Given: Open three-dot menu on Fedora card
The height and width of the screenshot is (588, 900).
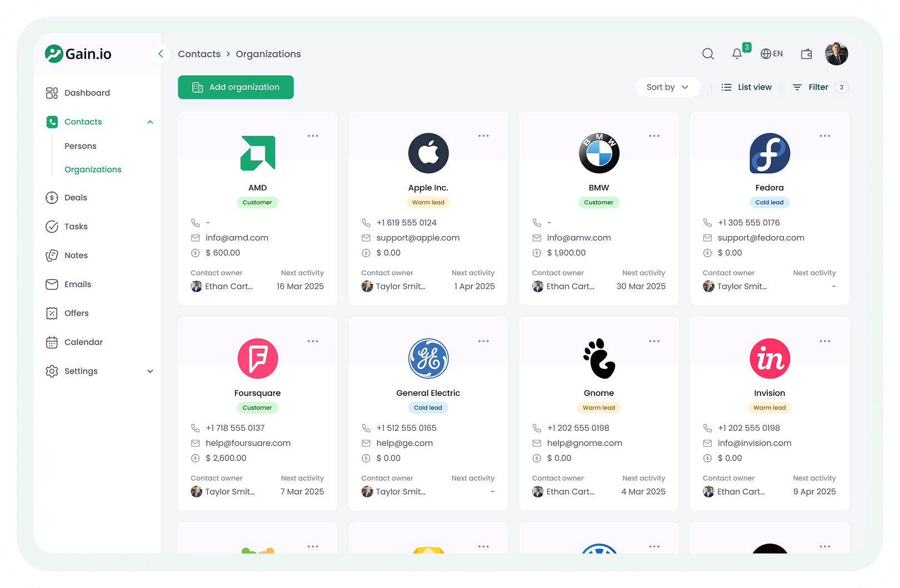Looking at the screenshot, I should click(824, 136).
